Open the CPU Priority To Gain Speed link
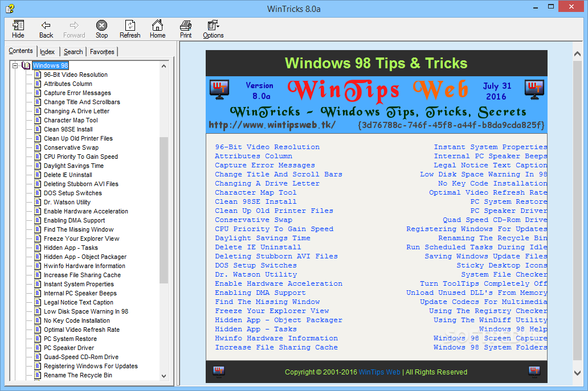 [273, 229]
